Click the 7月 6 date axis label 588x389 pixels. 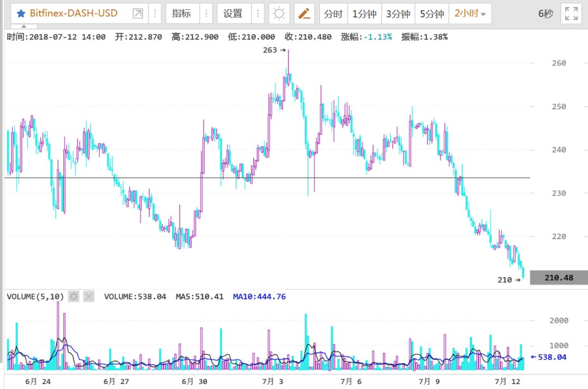click(351, 381)
